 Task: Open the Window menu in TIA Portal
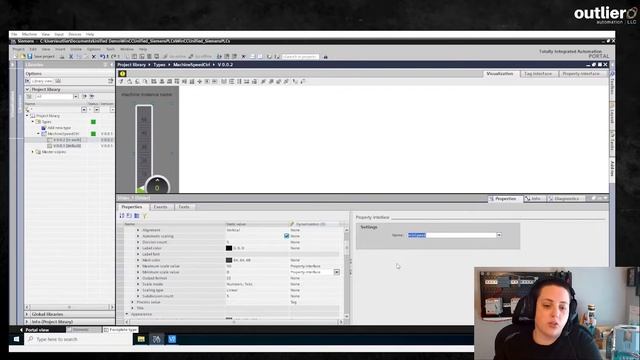pyautogui.click(x=127, y=49)
